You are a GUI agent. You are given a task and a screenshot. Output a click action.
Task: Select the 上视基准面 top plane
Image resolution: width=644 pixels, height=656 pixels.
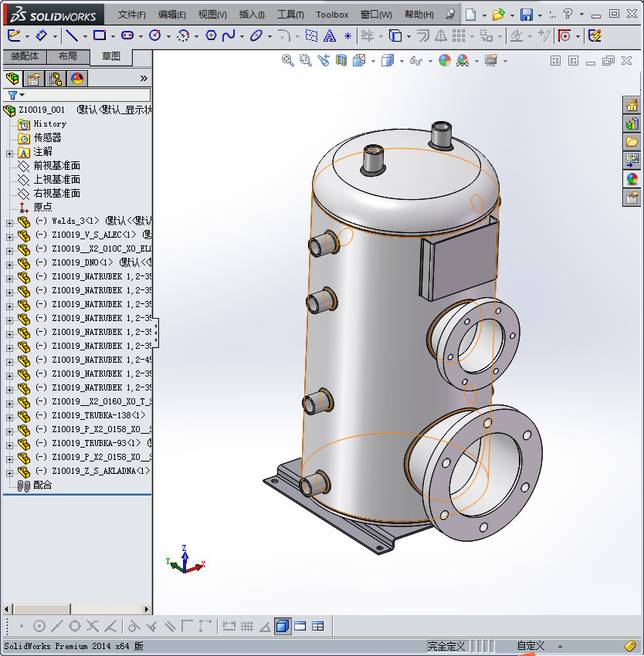pyautogui.click(x=56, y=180)
